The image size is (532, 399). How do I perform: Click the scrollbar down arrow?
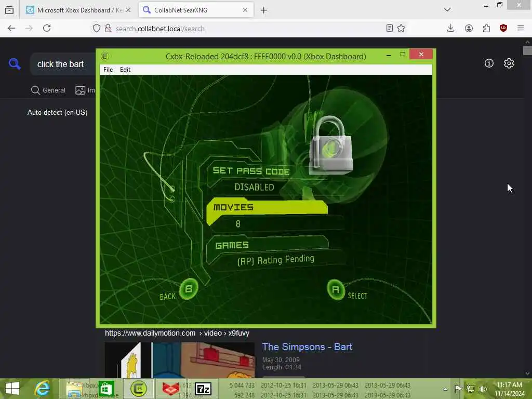[527, 374]
